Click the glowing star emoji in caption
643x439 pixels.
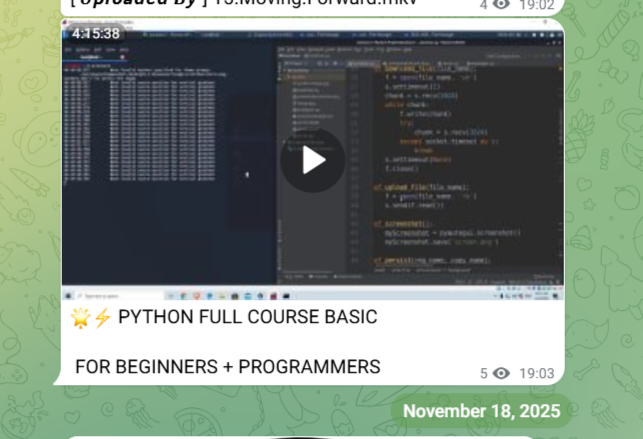click(80, 318)
